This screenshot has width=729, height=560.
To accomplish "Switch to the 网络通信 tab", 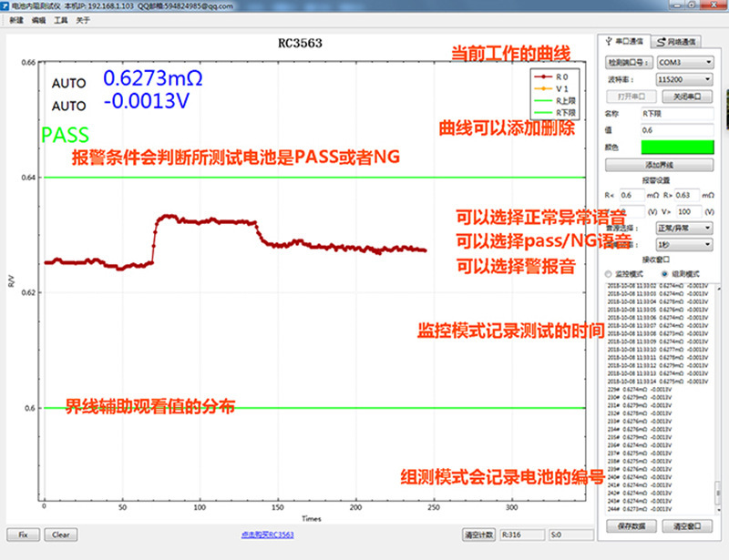I will point(675,42).
